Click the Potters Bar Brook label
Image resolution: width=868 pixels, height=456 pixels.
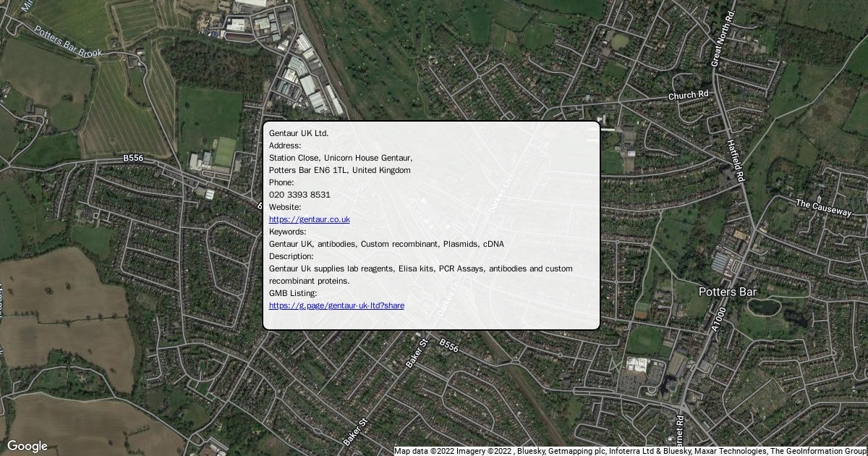point(69,41)
